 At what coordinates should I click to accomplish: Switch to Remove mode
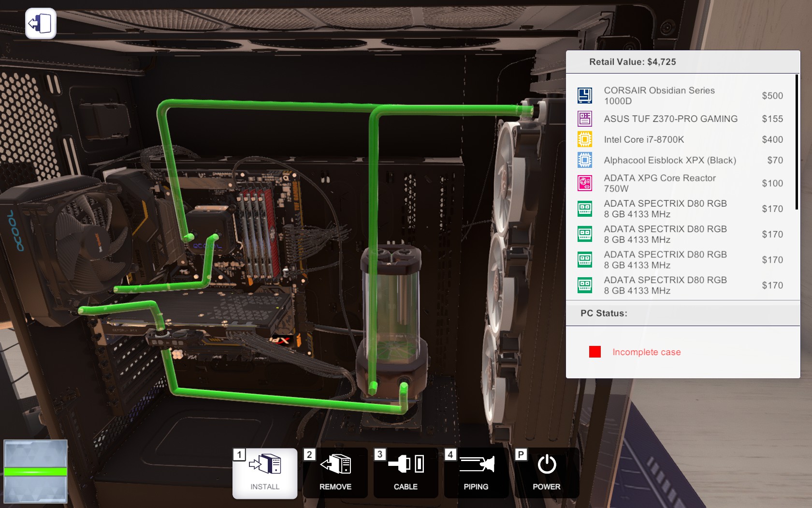point(335,473)
